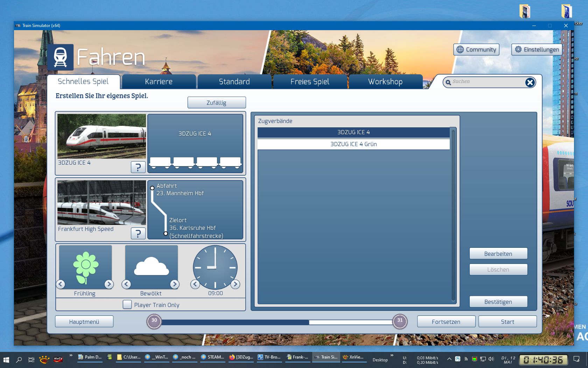Open the Freies Spiel tab
Screen dimensions: 588x368
click(x=310, y=82)
